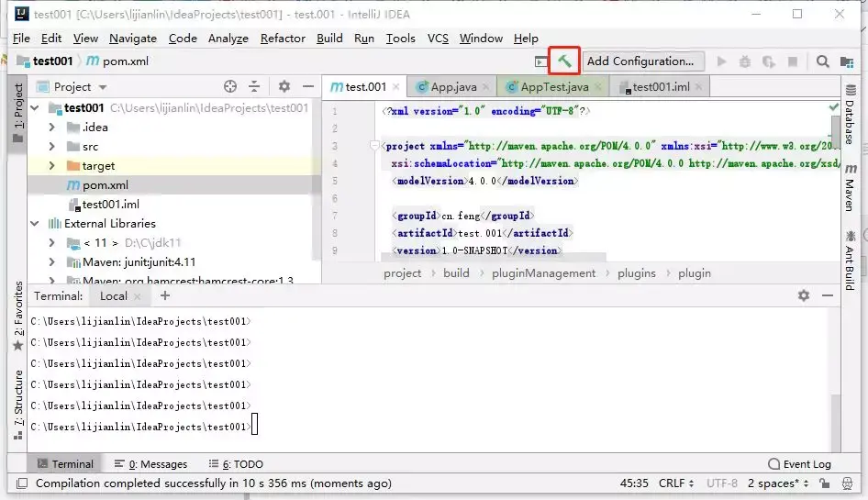Open the Refactor menu
The width and height of the screenshot is (868, 500).
coord(283,39)
